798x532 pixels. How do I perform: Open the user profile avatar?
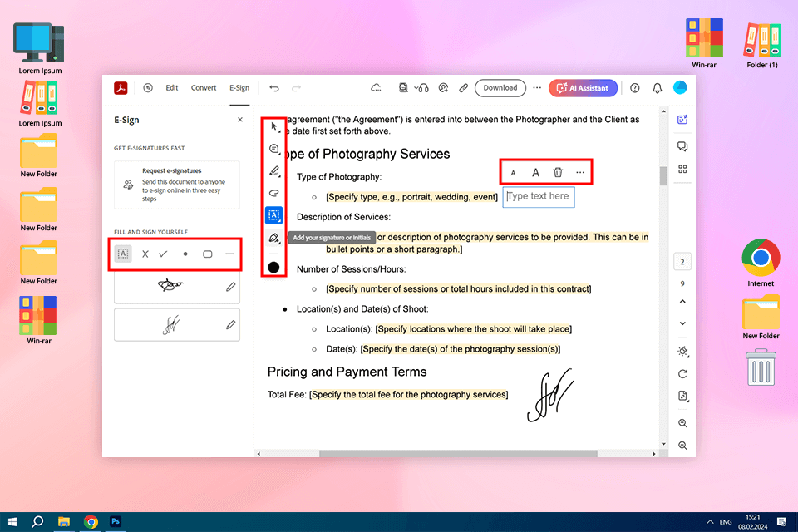coord(680,87)
